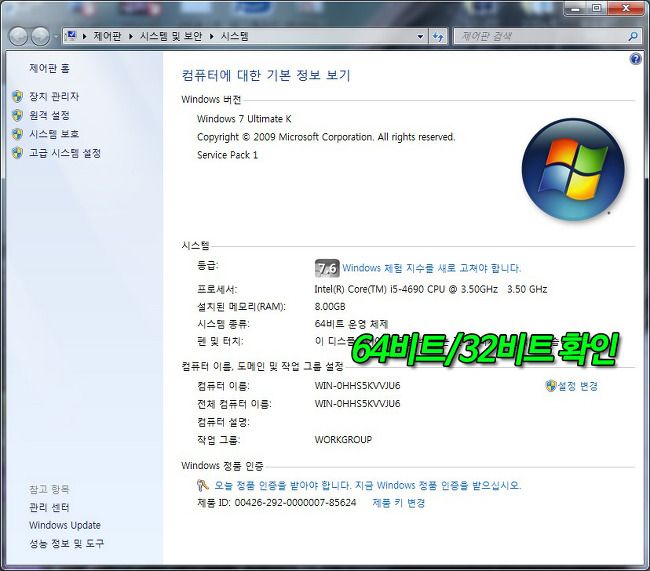
Task: Click the shield icon beside 설정 변경
Action: (x=551, y=386)
